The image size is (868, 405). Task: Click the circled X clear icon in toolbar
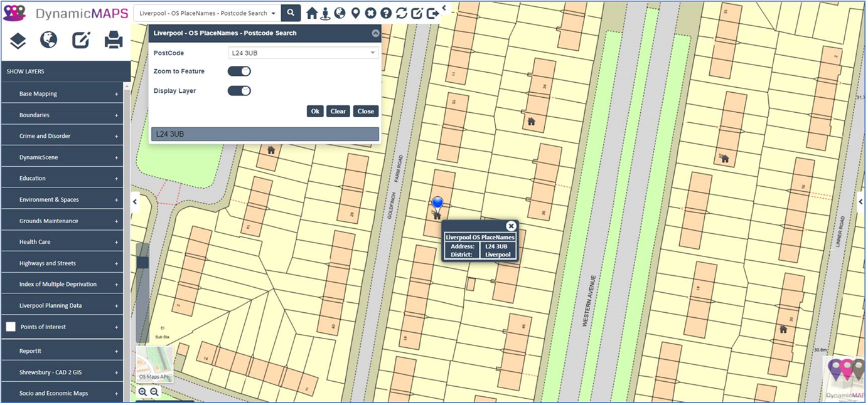click(370, 13)
